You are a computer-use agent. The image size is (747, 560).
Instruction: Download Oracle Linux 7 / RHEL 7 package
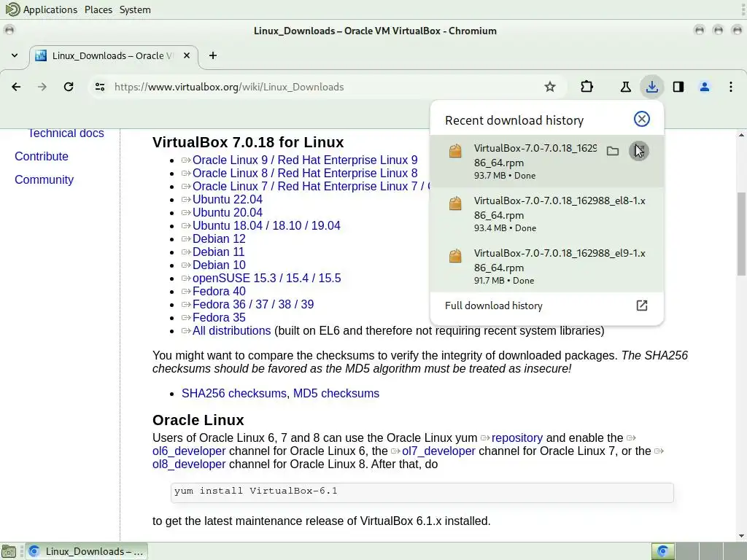[x=311, y=186]
